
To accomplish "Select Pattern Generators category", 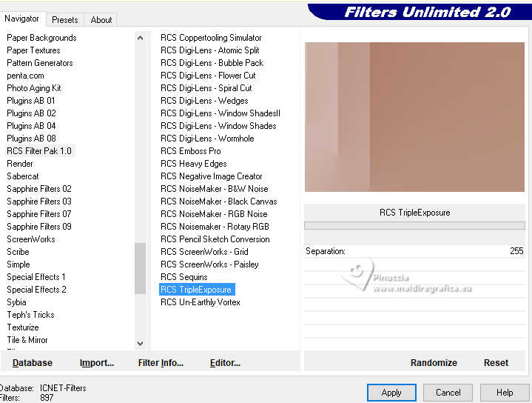I will (x=40, y=63).
